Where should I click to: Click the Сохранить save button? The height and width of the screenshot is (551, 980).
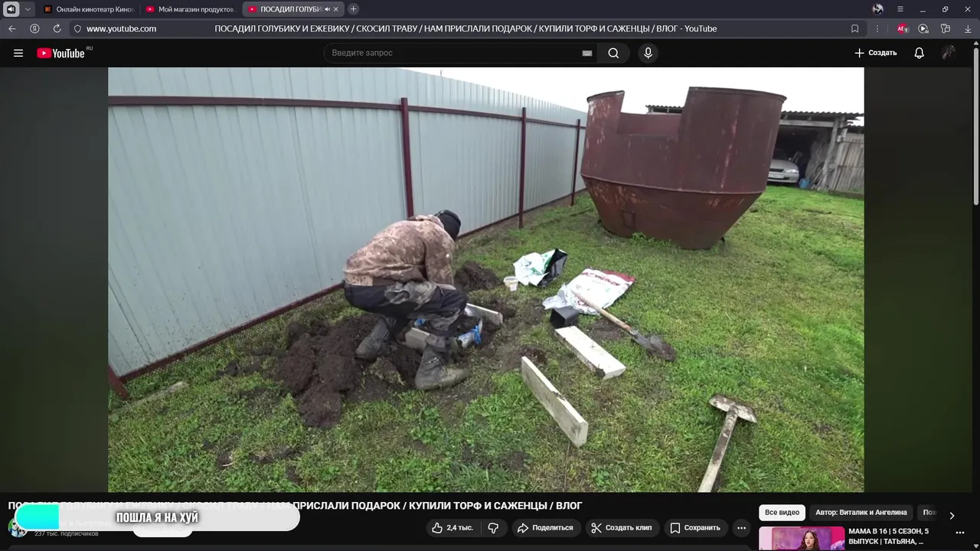coord(694,528)
